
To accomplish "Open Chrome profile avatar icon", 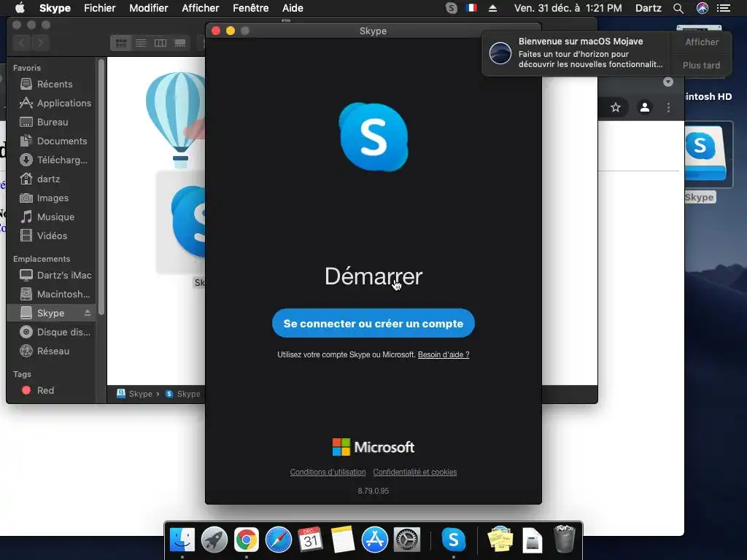I will pyautogui.click(x=645, y=108).
